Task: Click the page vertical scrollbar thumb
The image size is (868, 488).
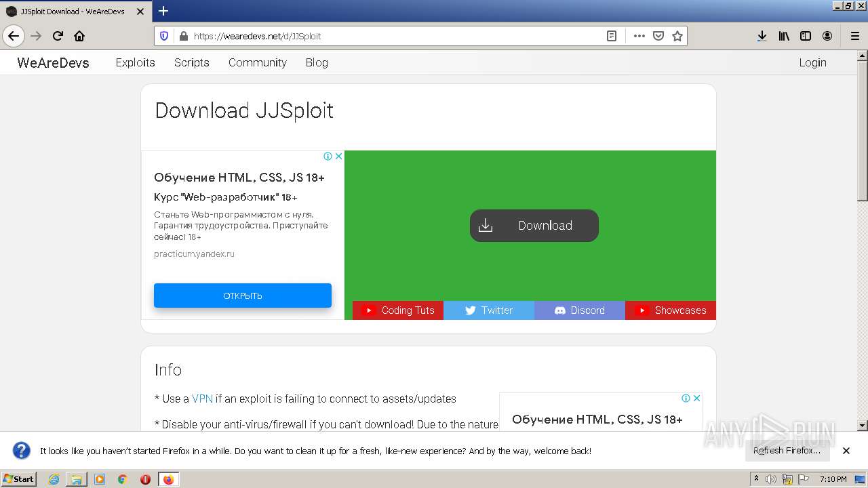Action: pos(862,132)
